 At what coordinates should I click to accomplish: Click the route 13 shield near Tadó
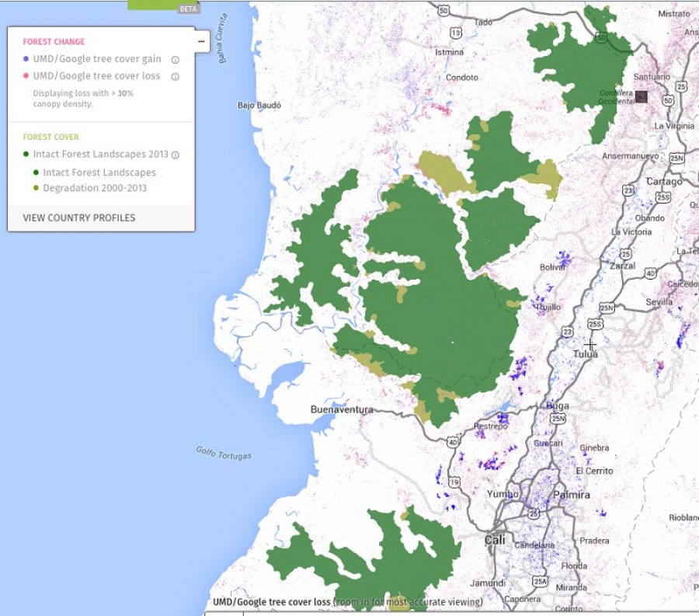pyautogui.click(x=456, y=33)
